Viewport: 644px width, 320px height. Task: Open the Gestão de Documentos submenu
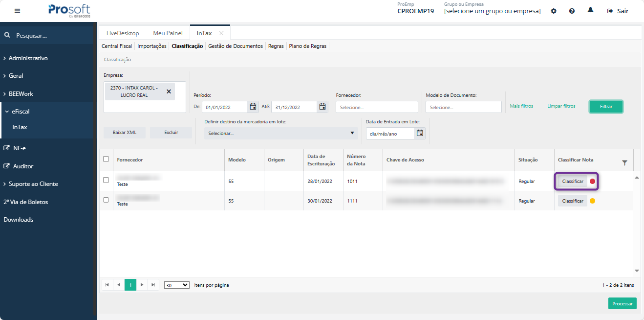(236, 46)
